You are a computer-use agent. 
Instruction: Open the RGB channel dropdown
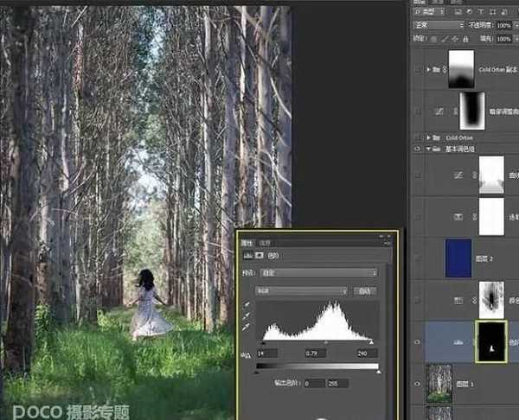(301, 291)
